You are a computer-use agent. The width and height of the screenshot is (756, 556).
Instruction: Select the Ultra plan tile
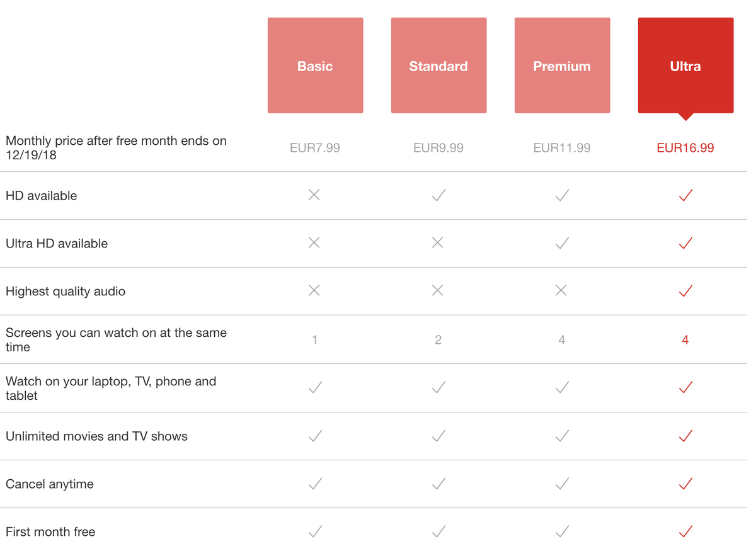click(x=685, y=65)
